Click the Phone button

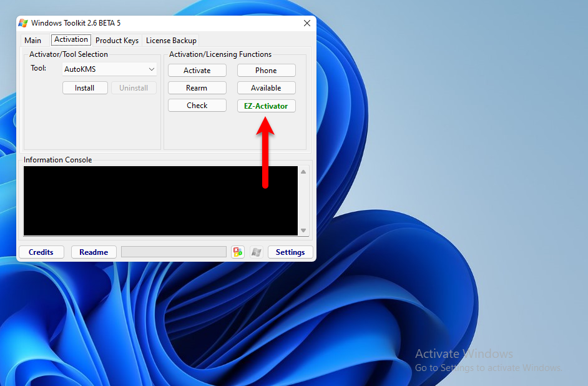[266, 71]
